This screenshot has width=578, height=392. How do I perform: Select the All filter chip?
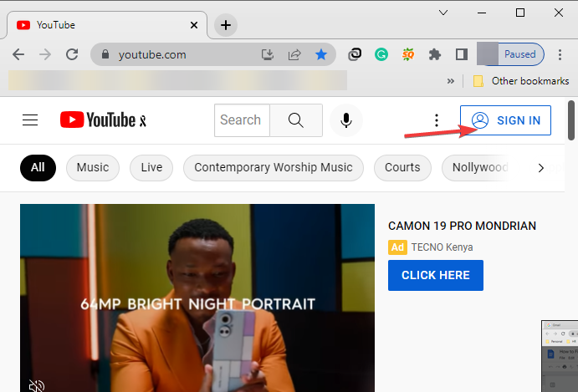pyautogui.click(x=38, y=168)
